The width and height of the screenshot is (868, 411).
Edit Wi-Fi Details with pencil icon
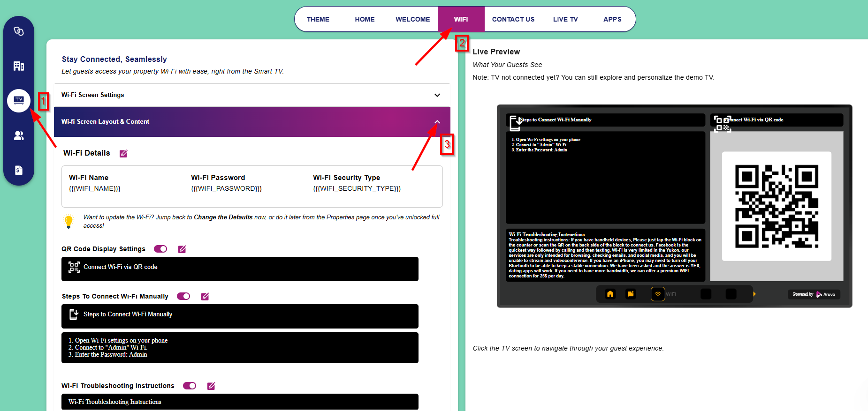(x=123, y=154)
